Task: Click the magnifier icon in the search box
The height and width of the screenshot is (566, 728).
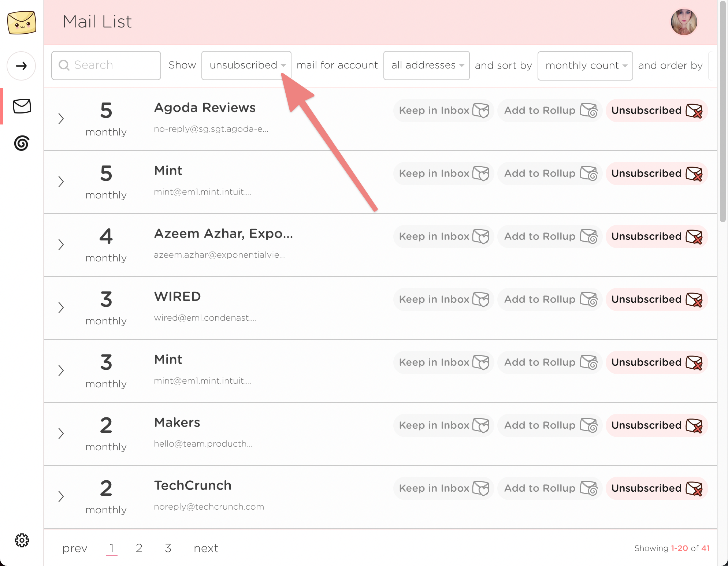Action: pyautogui.click(x=64, y=65)
